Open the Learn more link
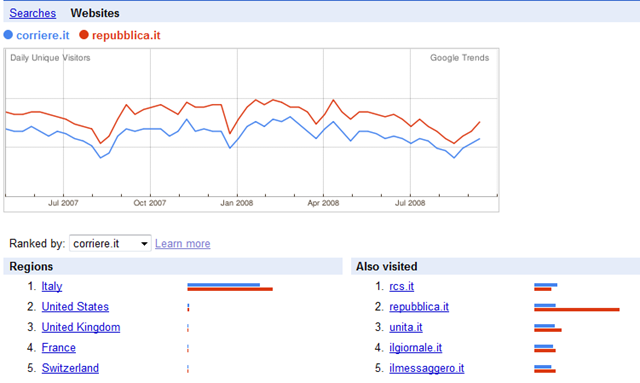 [182, 244]
